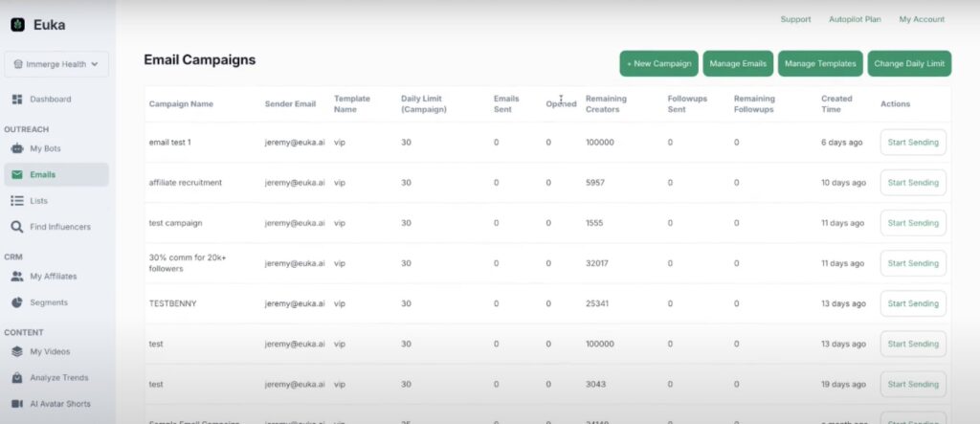
Task: Create a new campaign
Action: pyautogui.click(x=658, y=64)
